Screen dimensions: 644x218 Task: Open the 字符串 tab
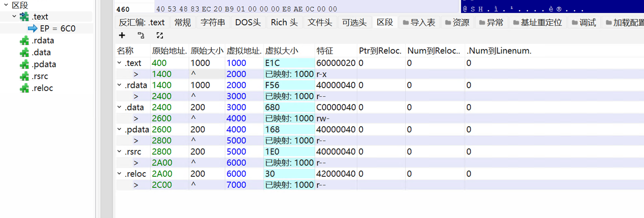click(x=213, y=23)
